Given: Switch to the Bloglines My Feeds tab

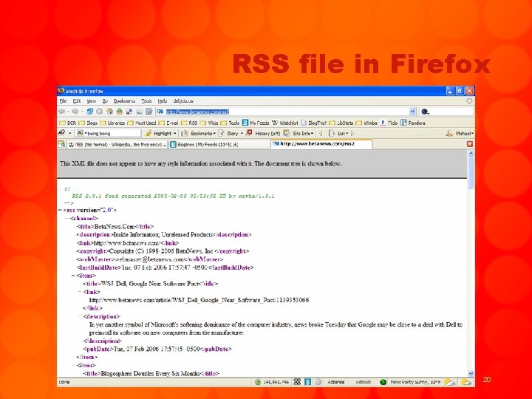Looking at the screenshot, I should tap(219, 145).
